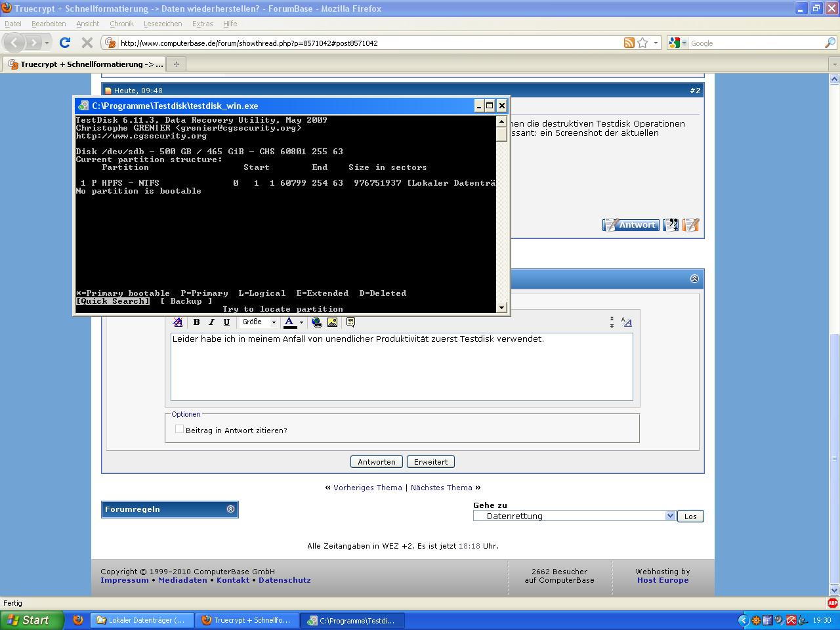Click inside the reply message text area
Image resolution: width=840 pixels, height=630 pixels.
coord(402,367)
